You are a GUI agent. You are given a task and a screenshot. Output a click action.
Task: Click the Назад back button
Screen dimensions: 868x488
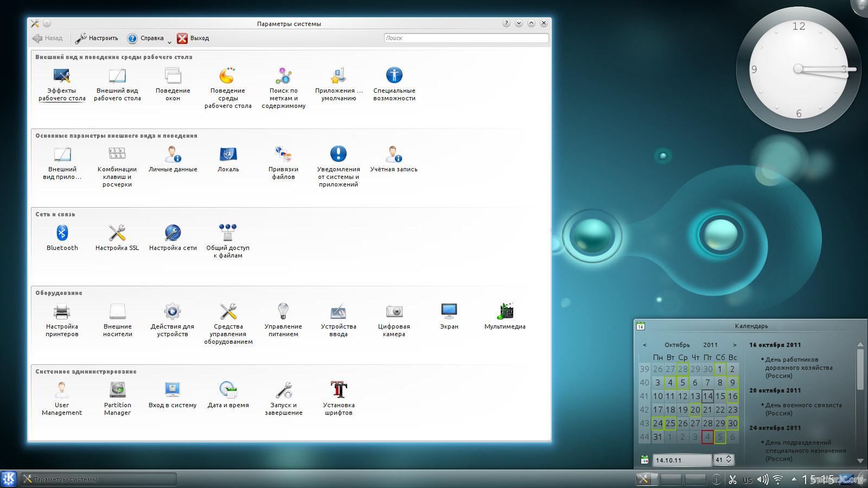pos(47,38)
